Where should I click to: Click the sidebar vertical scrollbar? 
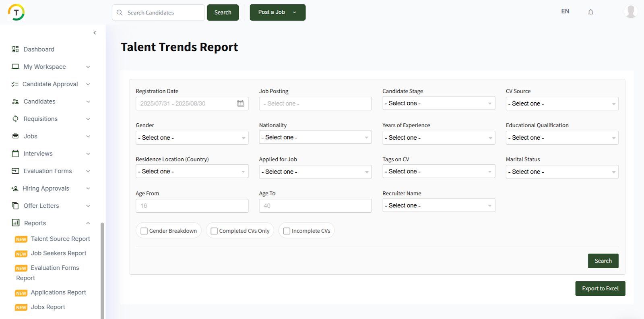click(102, 270)
